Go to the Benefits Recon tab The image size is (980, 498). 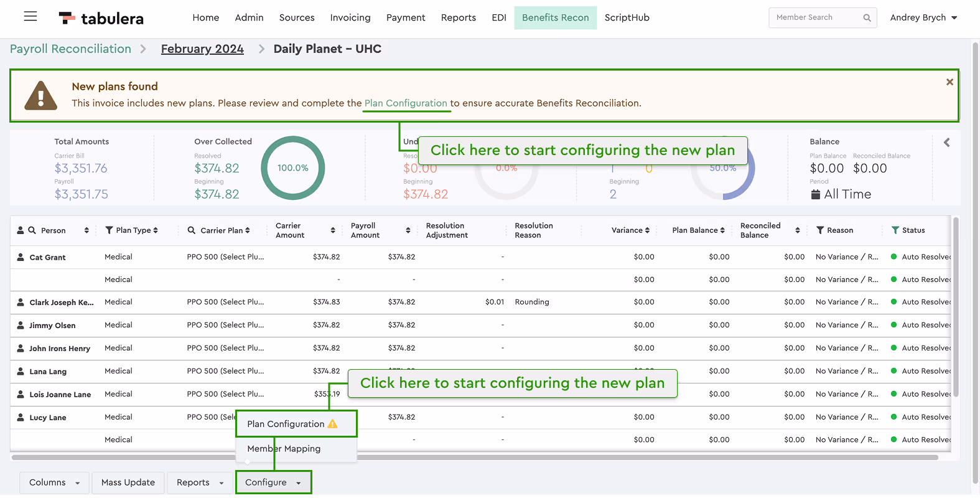556,17
